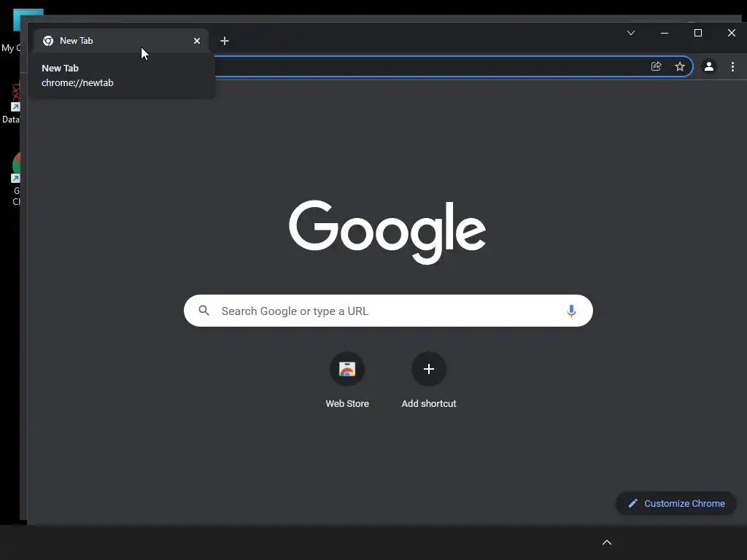Close the New Tab tab
Viewport: 747px width, 560px height.
(x=197, y=41)
